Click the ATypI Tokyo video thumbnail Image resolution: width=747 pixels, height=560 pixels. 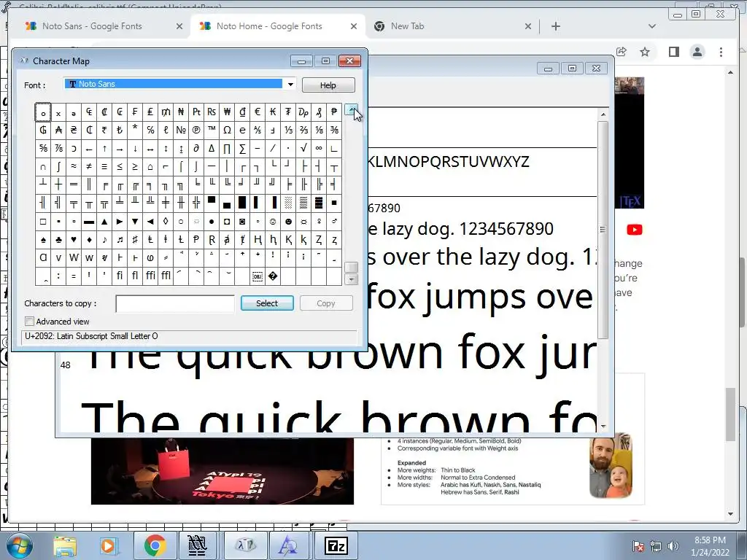point(222,470)
